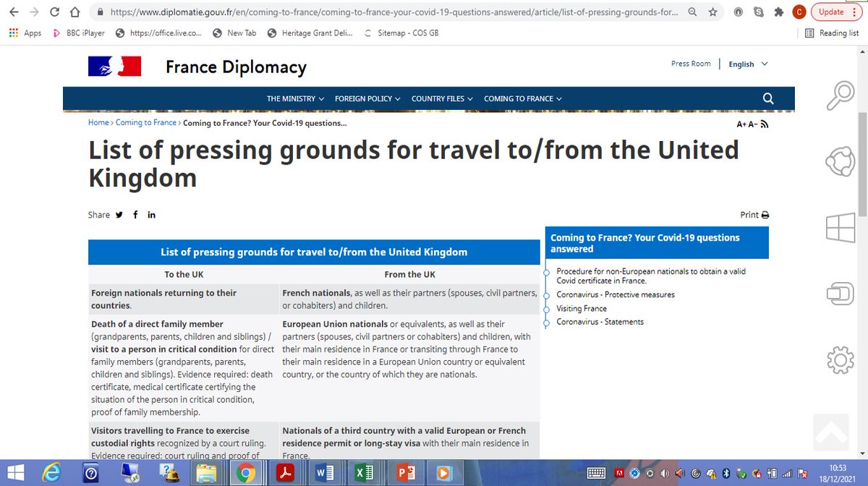The height and width of the screenshot is (486, 868).
Task: Click the French government logo
Action: pos(114,66)
